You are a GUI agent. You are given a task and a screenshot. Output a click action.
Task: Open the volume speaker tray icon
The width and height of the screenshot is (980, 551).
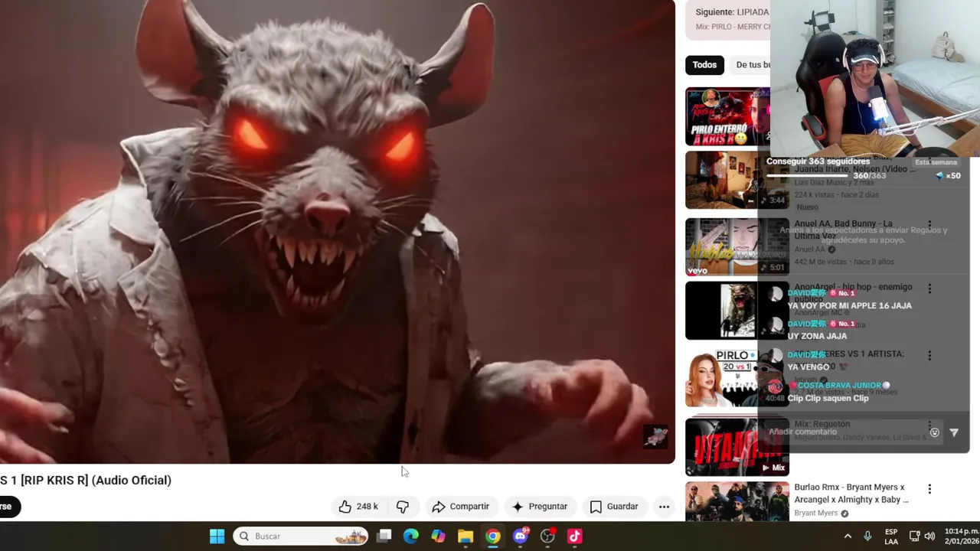(x=929, y=536)
